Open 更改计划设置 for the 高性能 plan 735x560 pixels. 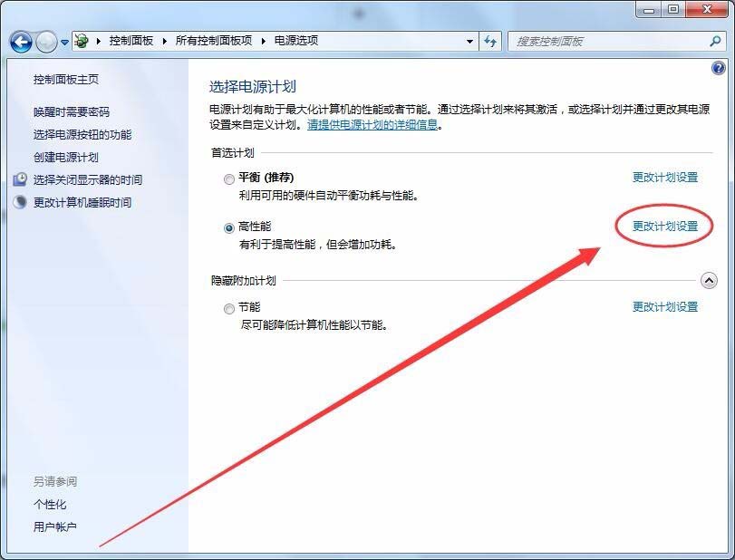663,227
